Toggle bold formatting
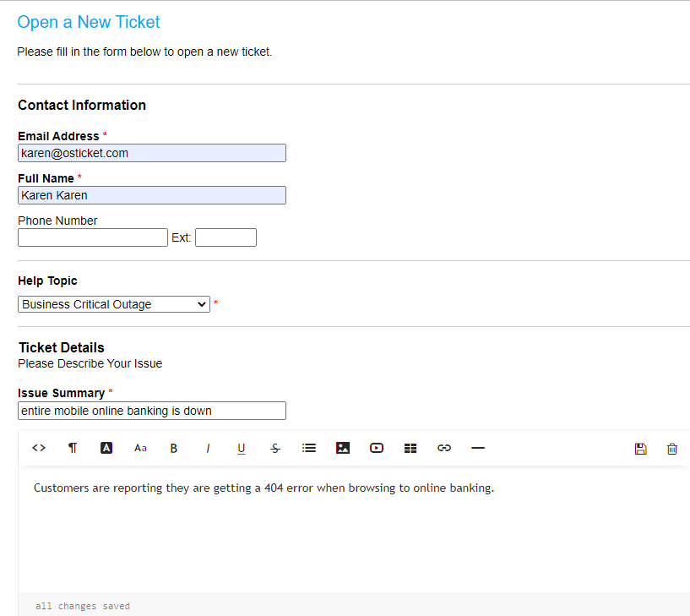This screenshot has width=690, height=616. click(x=174, y=449)
